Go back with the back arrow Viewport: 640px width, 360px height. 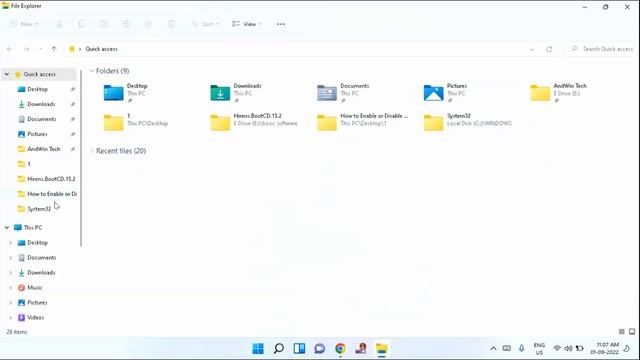pos(10,49)
